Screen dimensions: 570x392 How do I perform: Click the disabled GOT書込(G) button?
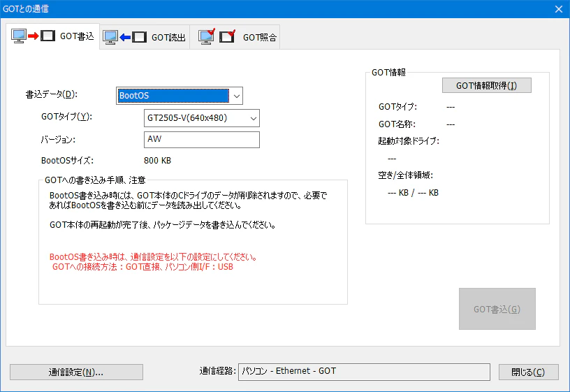click(497, 309)
